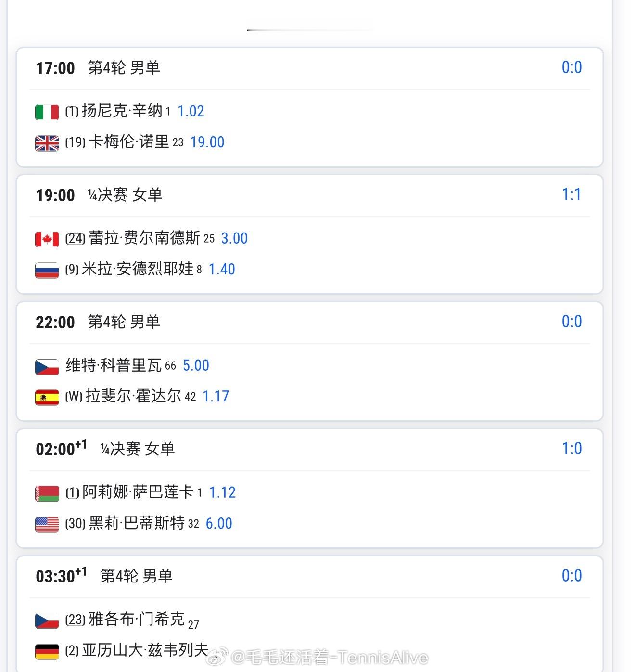The width and height of the screenshot is (635, 672).
Task: Click player name 拉斐尔·霍达尔
Action: click(133, 396)
